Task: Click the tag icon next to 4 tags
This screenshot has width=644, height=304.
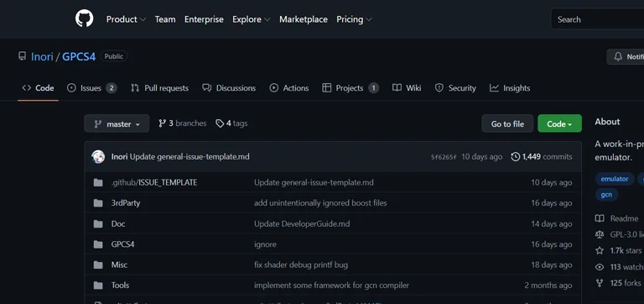Action: [220, 123]
